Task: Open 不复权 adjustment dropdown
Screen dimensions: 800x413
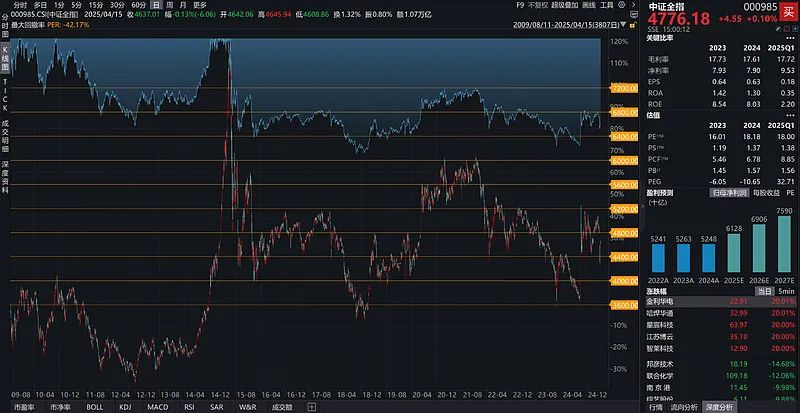Action: pos(540,5)
